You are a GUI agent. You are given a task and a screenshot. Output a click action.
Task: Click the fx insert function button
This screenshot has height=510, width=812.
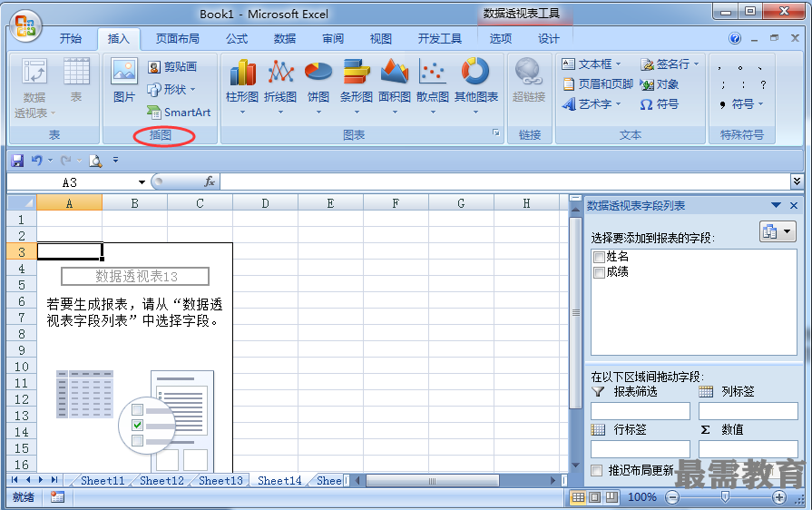[x=210, y=181]
